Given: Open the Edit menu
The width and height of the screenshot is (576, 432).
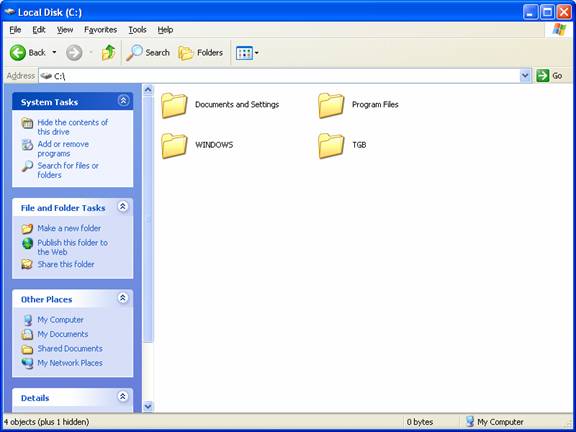Looking at the screenshot, I should (39, 30).
